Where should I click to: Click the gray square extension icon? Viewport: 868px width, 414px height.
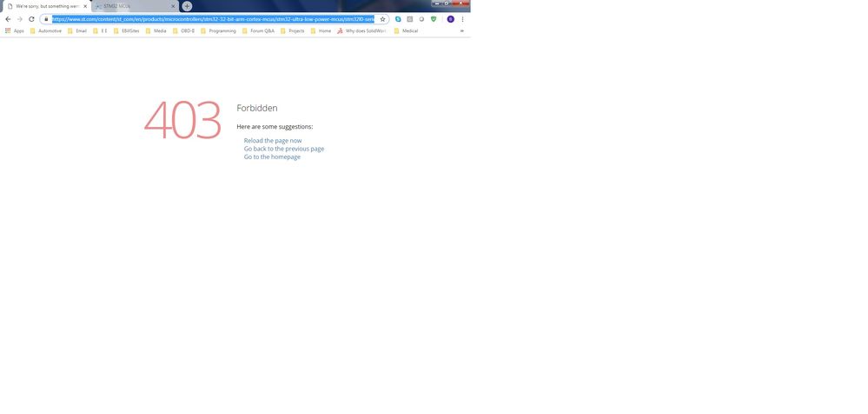(409, 19)
